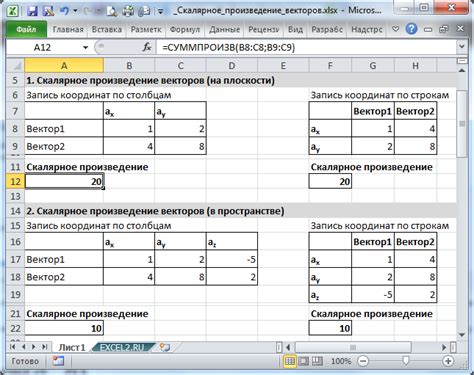Click the Insert Function fx icon
The height and width of the screenshot is (375, 474).
point(147,47)
